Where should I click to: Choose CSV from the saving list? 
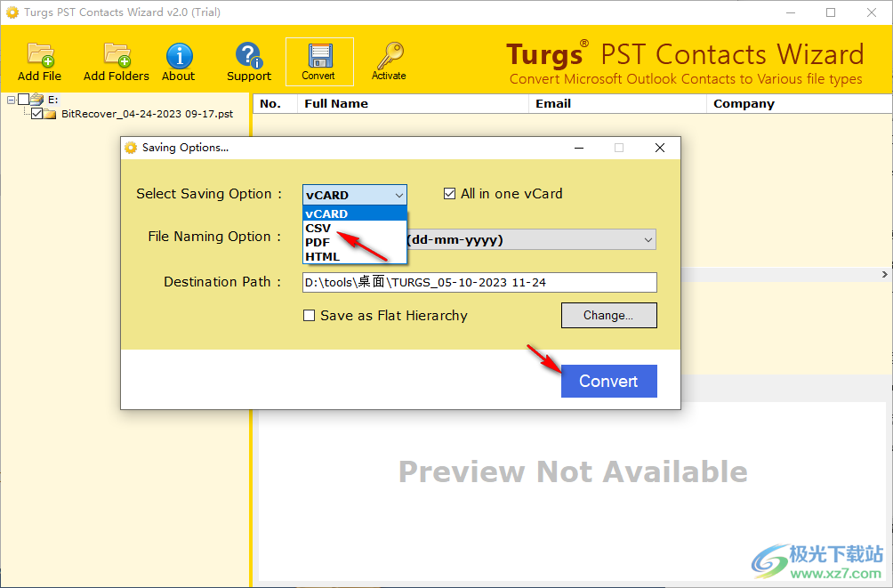coord(355,228)
